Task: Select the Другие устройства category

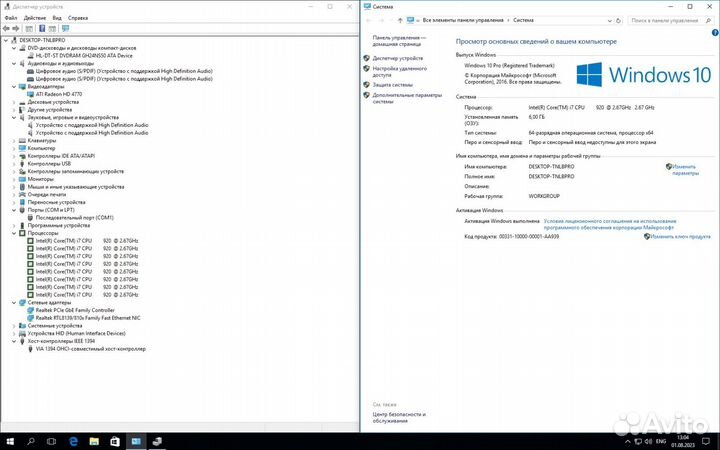Action: pos(50,110)
